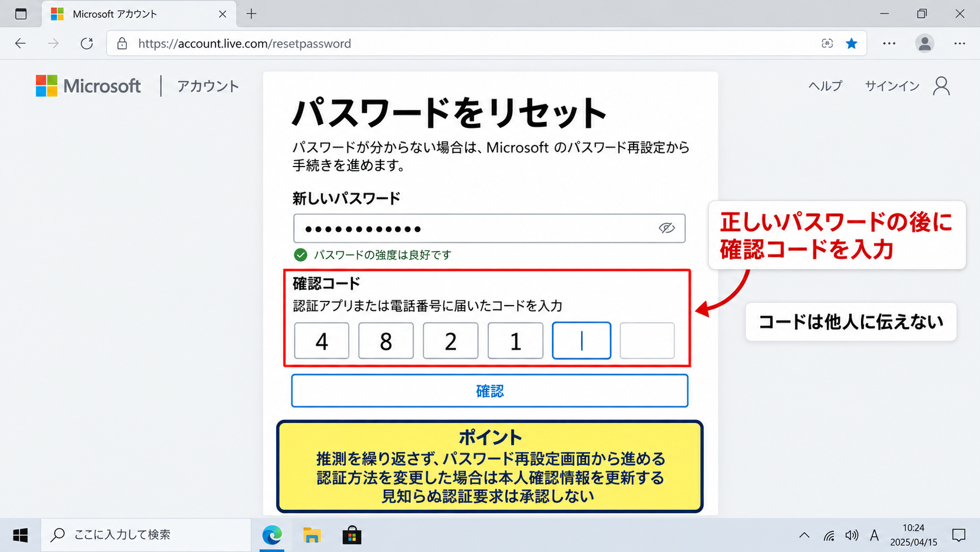
Task: Click the browser forward arrow
Action: click(x=53, y=43)
